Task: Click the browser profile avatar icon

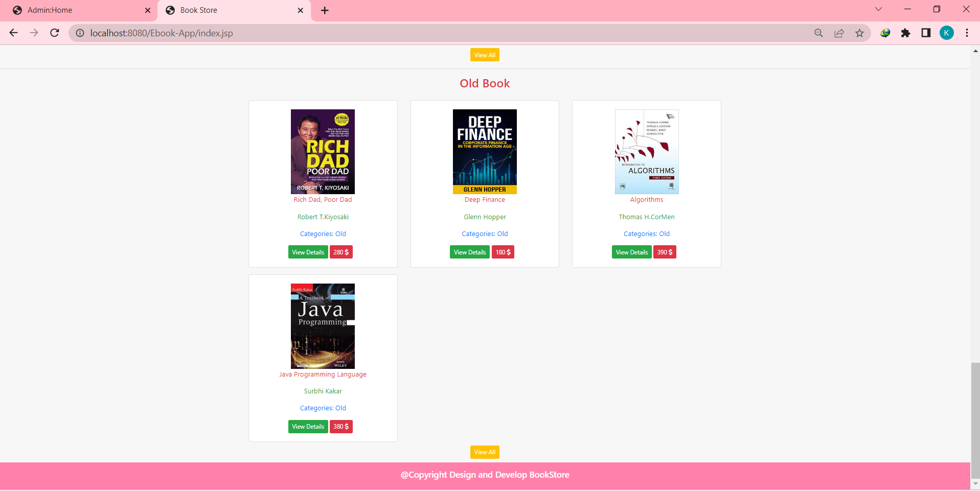Action: (x=947, y=33)
